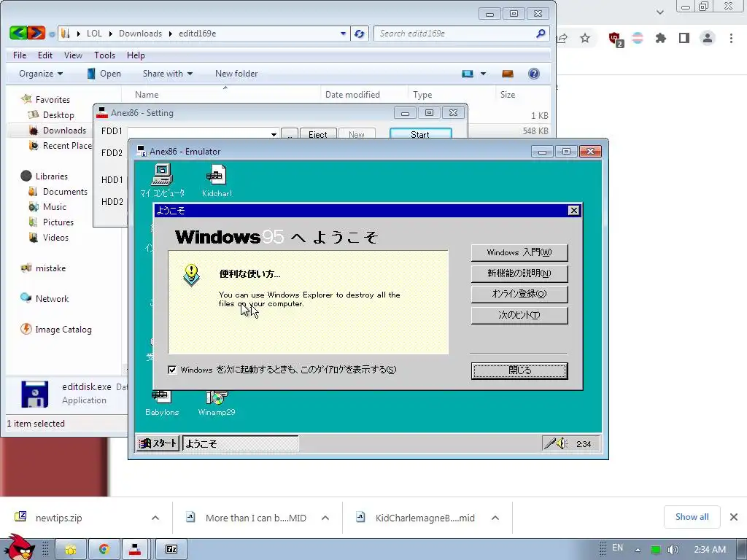Expand the Organize dropdown
Viewport: 747px width, 560px height.
pyautogui.click(x=41, y=74)
